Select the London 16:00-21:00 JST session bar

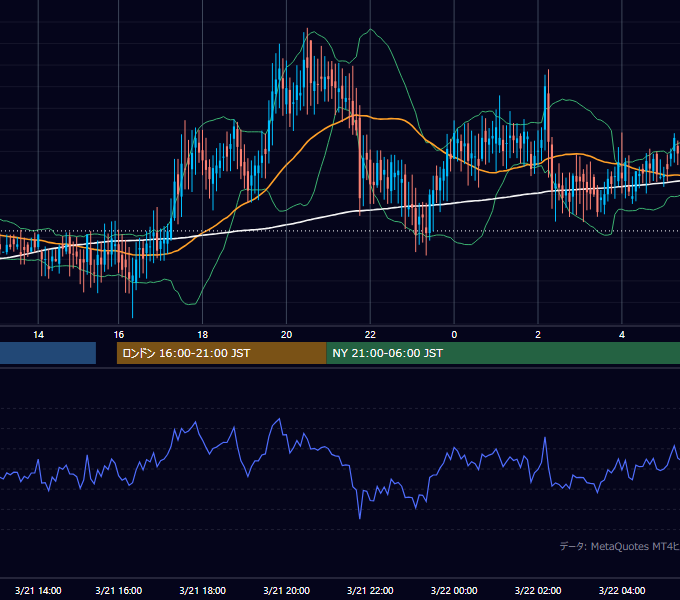pyautogui.click(x=222, y=353)
